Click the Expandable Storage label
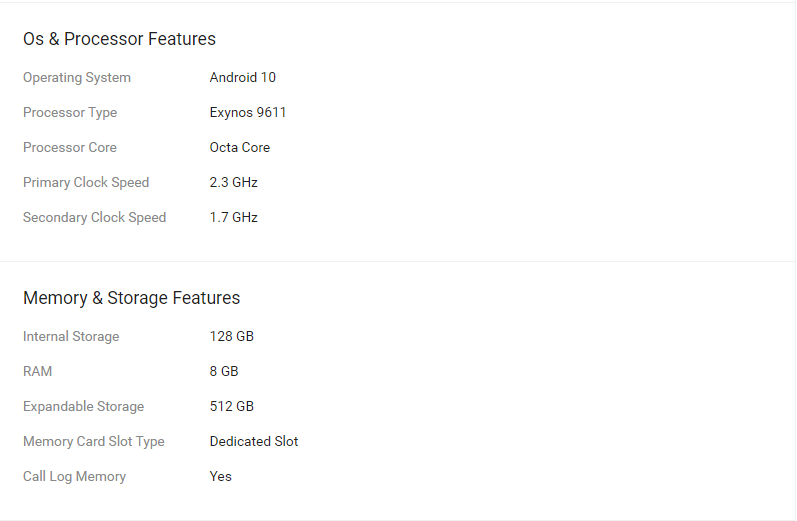Image resolution: width=797 pixels, height=521 pixels. tap(83, 407)
